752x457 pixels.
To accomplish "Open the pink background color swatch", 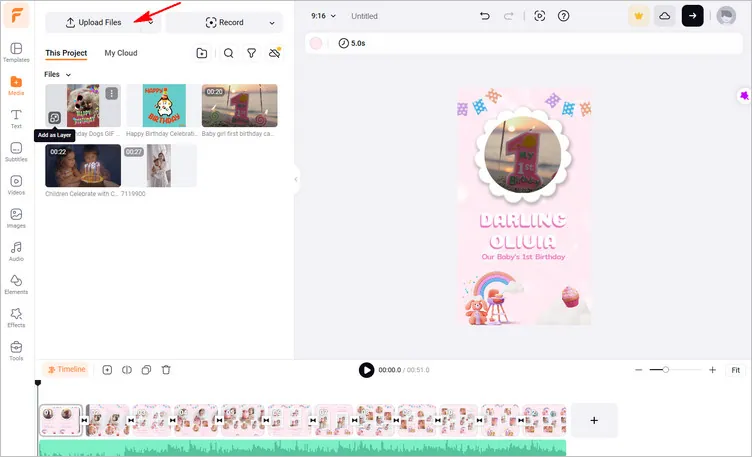I will click(316, 43).
